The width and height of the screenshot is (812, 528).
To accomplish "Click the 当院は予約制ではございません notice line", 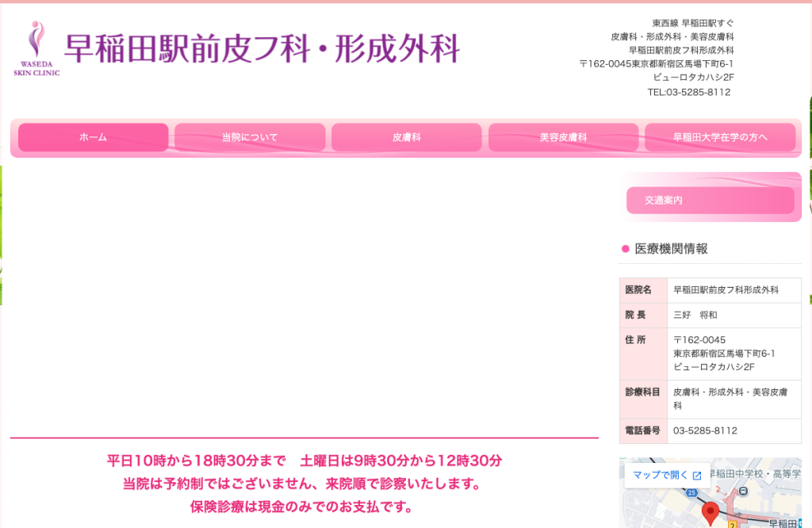I will coord(304,484).
